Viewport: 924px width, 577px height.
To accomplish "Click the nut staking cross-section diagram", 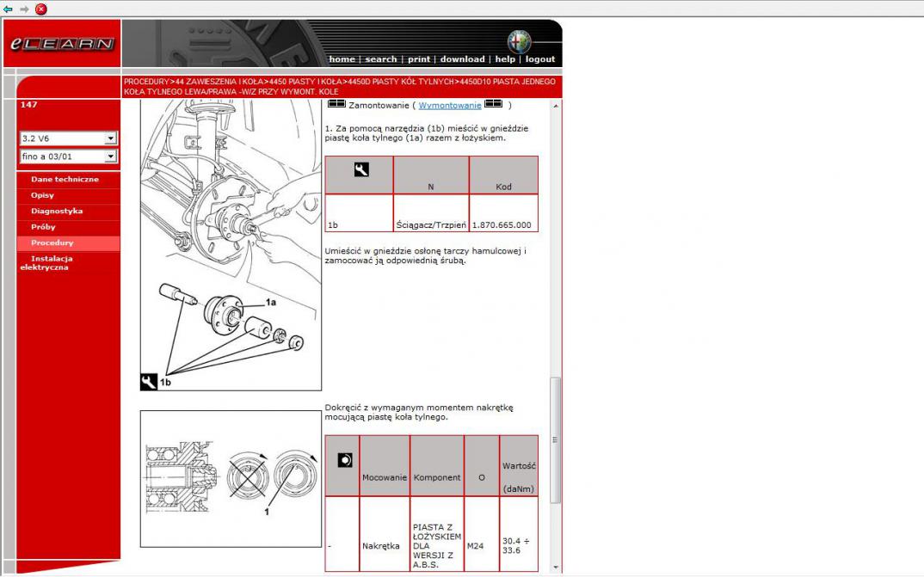I will (231, 479).
